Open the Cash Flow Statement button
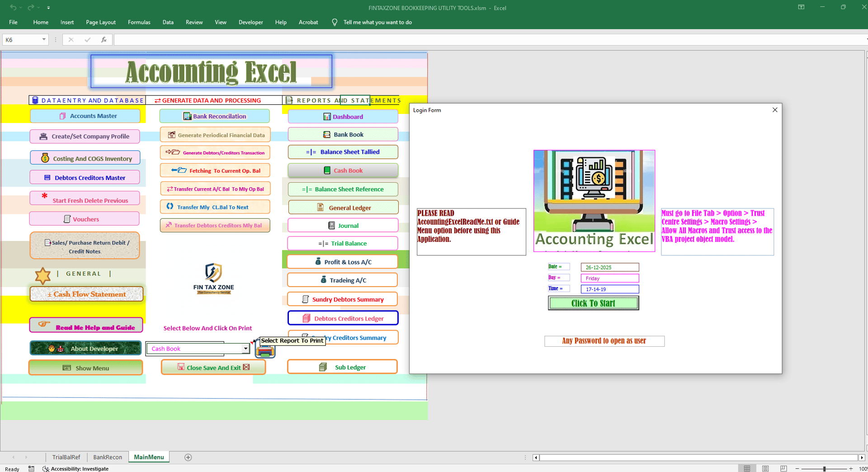Screen dimensions: 868x472 86,294
